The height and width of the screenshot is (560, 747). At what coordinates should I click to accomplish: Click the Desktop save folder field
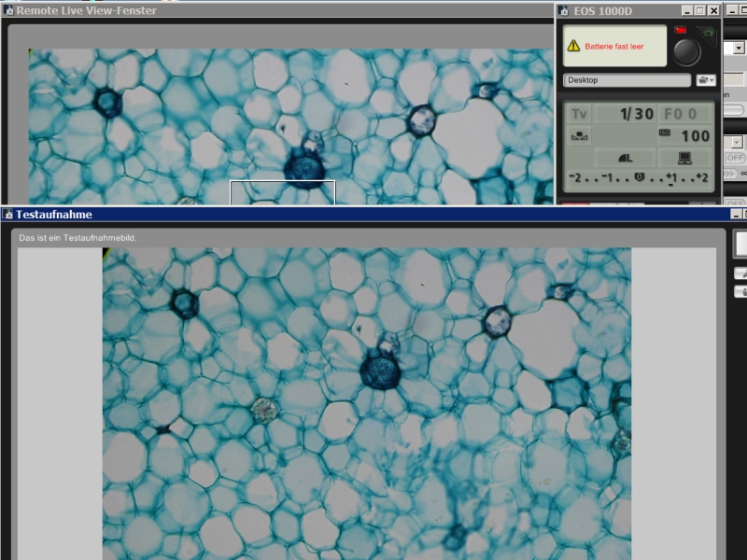[x=627, y=80]
